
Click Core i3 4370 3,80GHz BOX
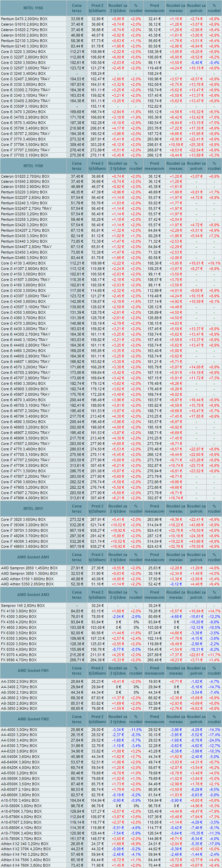tap(23, 323)
